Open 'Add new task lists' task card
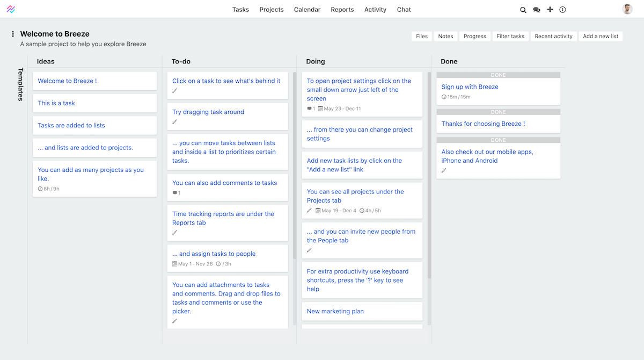This screenshot has width=644, height=360. (x=362, y=165)
